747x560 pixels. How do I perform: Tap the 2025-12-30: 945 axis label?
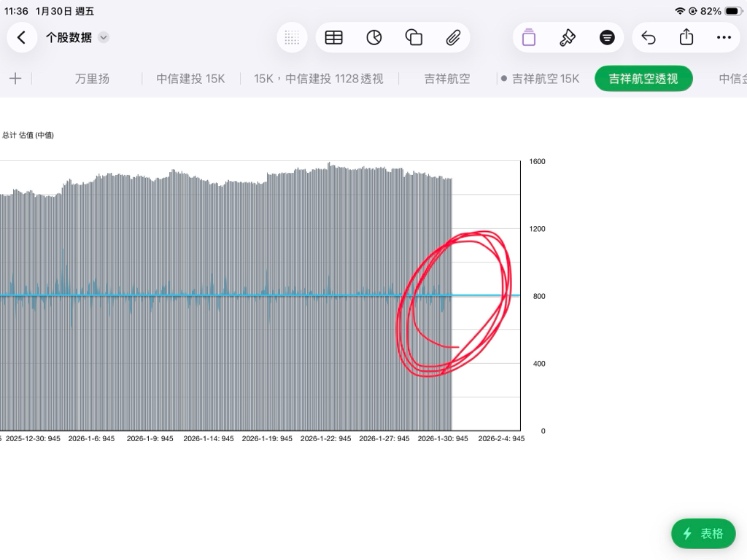tap(33, 438)
